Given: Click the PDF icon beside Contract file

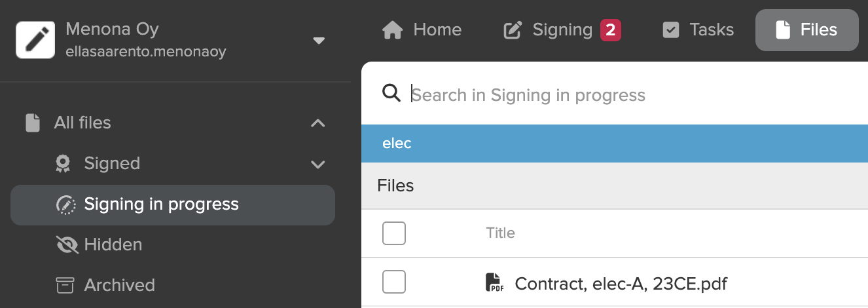Looking at the screenshot, I should pyautogui.click(x=494, y=282).
